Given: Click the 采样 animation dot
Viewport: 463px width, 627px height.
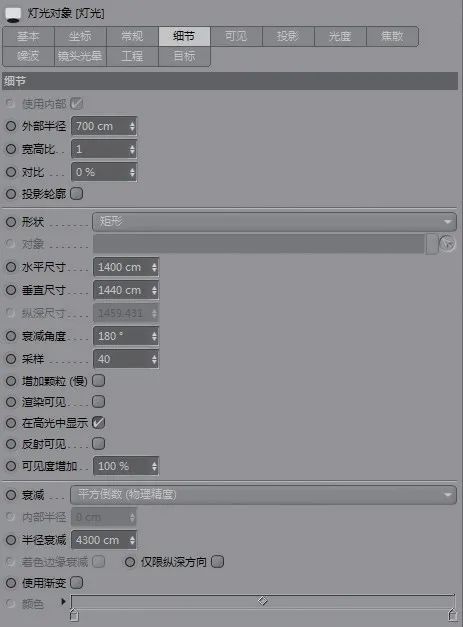Looking at the screenshot, I should (x=11, y=359).
